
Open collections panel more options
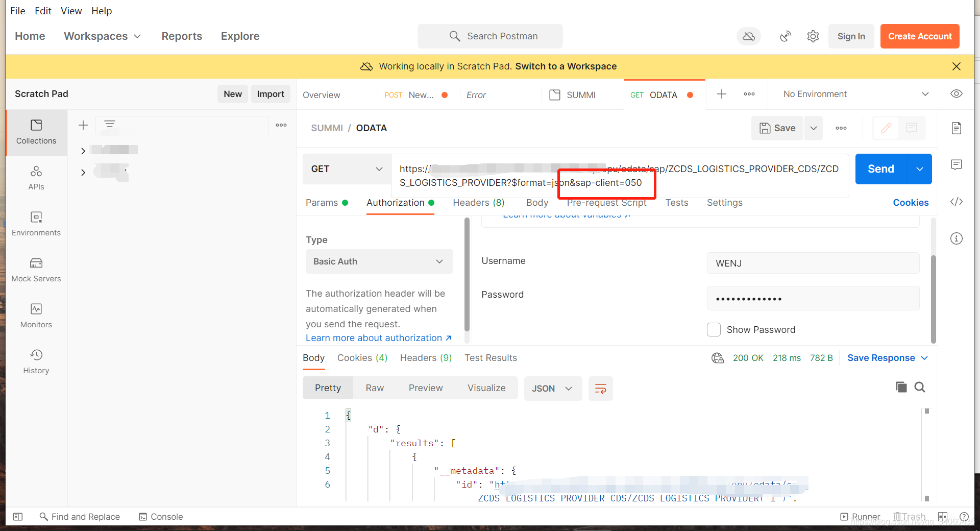point(281,125)
